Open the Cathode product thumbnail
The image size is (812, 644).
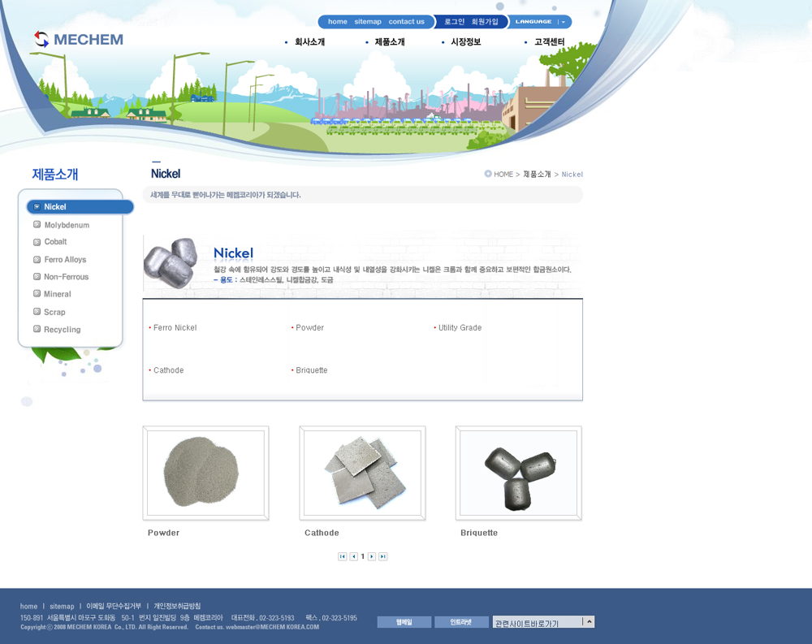(x=362, y=473)
